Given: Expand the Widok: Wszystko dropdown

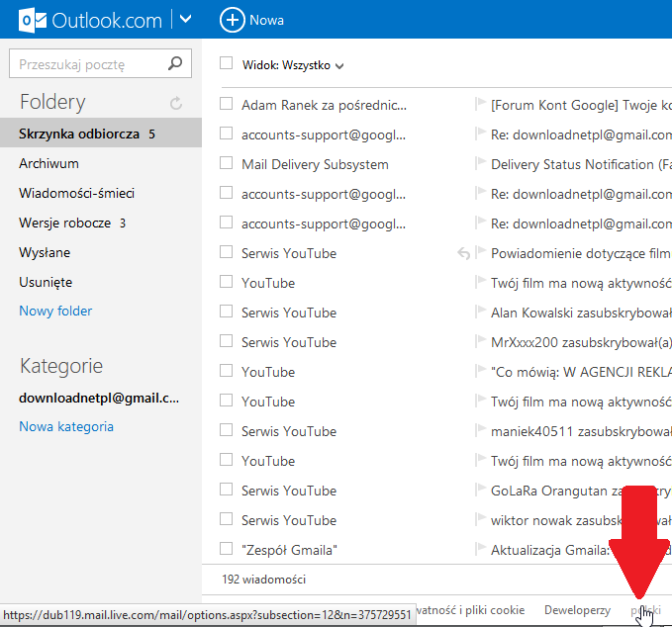Looking at the screenshot, I should [293, 65].
